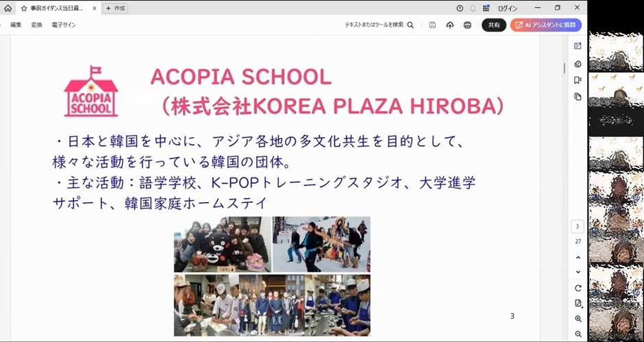Click the line starting with サポート、韓国家庭
This screenshot has height=342, width=644.
(x=160, y=203)
